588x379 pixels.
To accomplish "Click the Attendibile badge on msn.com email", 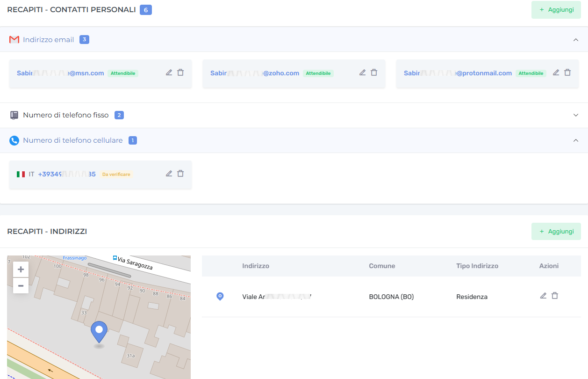I will 123,73.
